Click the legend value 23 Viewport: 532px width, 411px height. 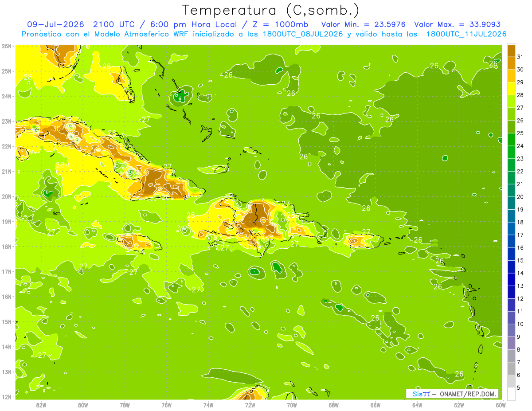pyautogui.click(x=520, y=159)
